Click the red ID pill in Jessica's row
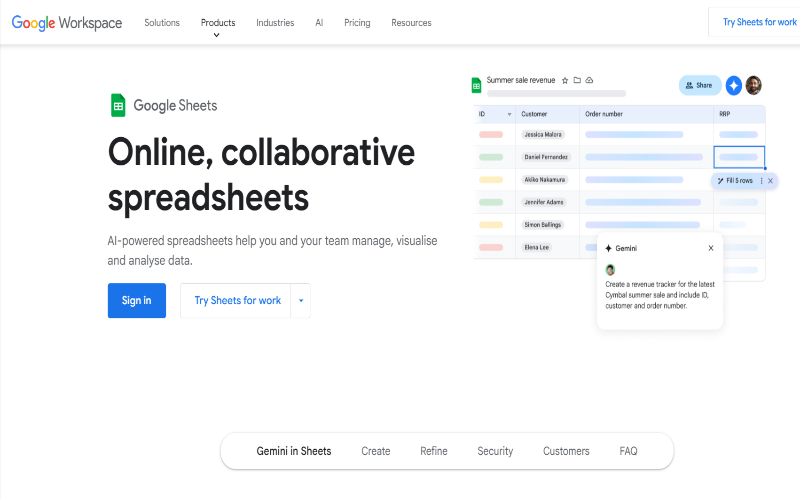The height and width of the screenshot is (500, 800). pyautogui.click(x=491, y=135)
